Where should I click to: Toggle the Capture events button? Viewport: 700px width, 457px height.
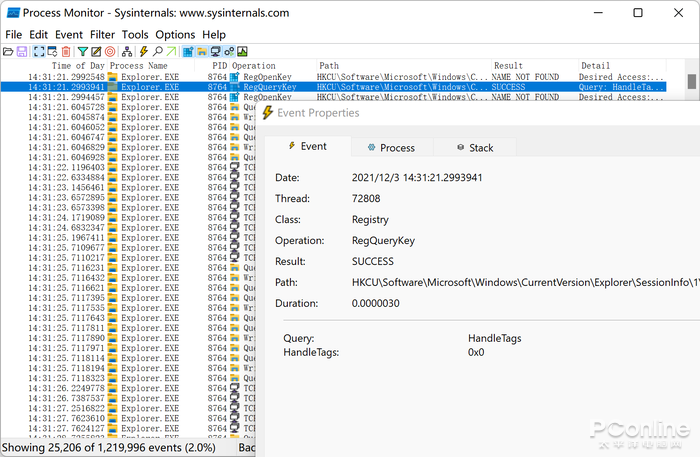pos(38,51)
